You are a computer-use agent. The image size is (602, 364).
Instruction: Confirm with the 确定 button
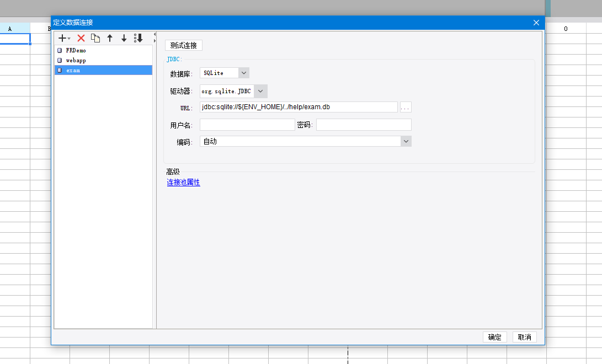click(x=495, y=337)
